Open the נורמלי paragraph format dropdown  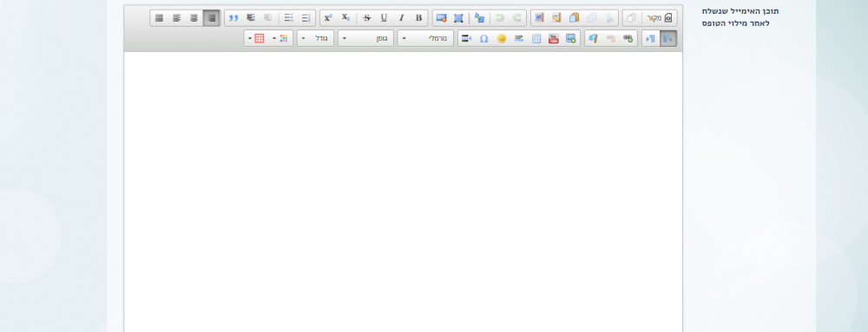[x=425, y=39]
